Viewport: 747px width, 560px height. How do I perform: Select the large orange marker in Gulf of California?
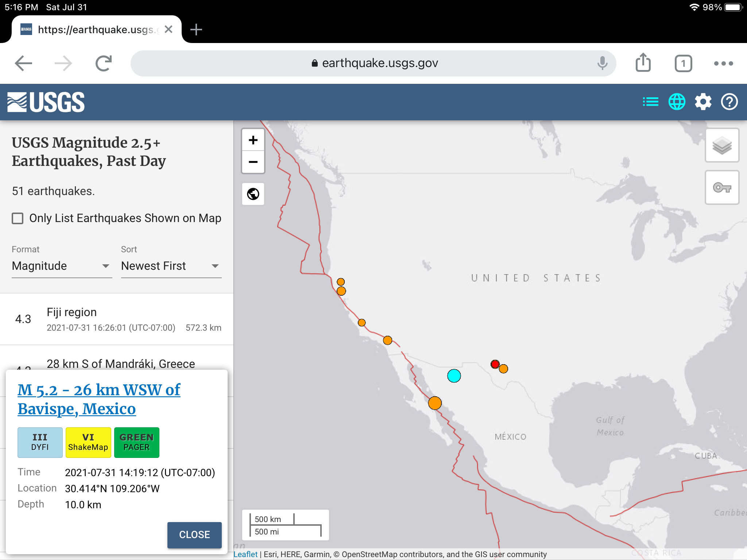(x=435, y=403)
